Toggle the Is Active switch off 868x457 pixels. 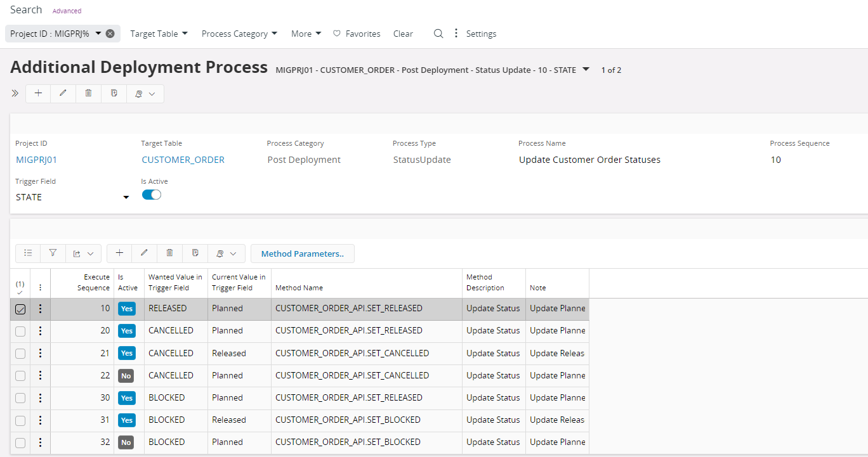click(152, 195)
